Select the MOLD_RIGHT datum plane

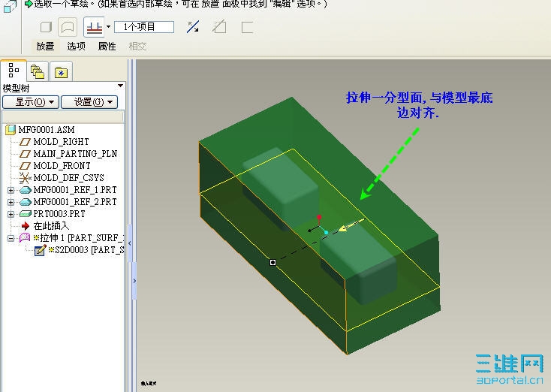coord(61,142)
